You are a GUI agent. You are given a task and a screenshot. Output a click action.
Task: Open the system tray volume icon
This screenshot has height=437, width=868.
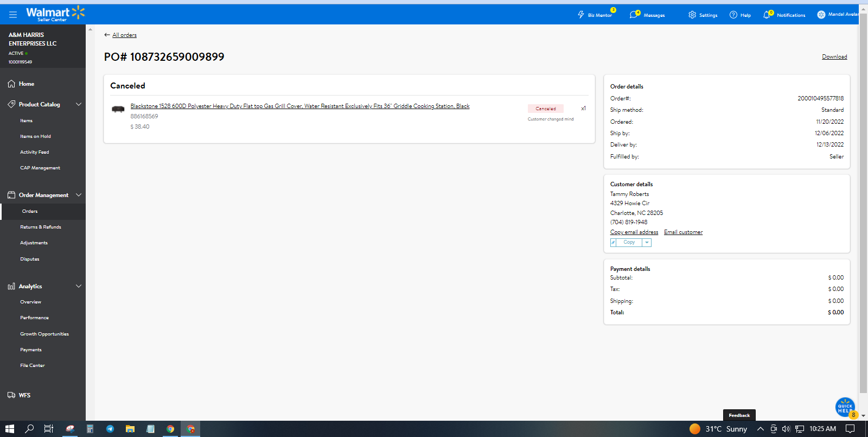786,429
